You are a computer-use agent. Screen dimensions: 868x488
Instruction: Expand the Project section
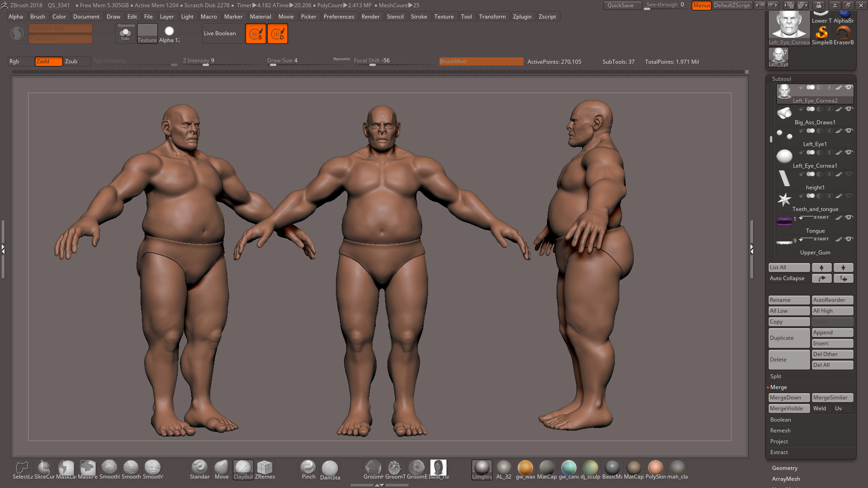pos(779,441)
